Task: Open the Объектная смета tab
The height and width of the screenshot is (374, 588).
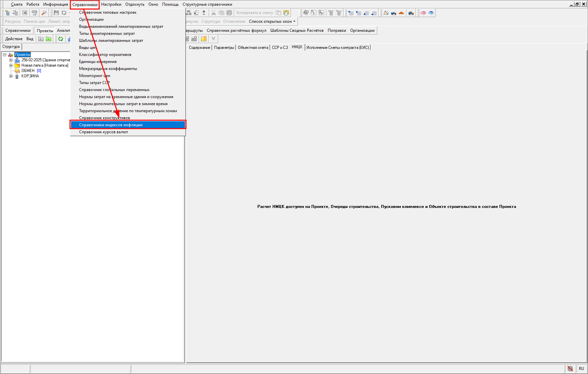Action: coord(253,48)
